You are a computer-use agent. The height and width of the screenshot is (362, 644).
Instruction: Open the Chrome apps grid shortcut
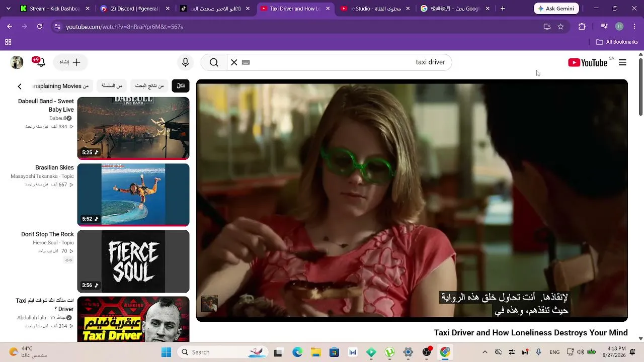8,42
